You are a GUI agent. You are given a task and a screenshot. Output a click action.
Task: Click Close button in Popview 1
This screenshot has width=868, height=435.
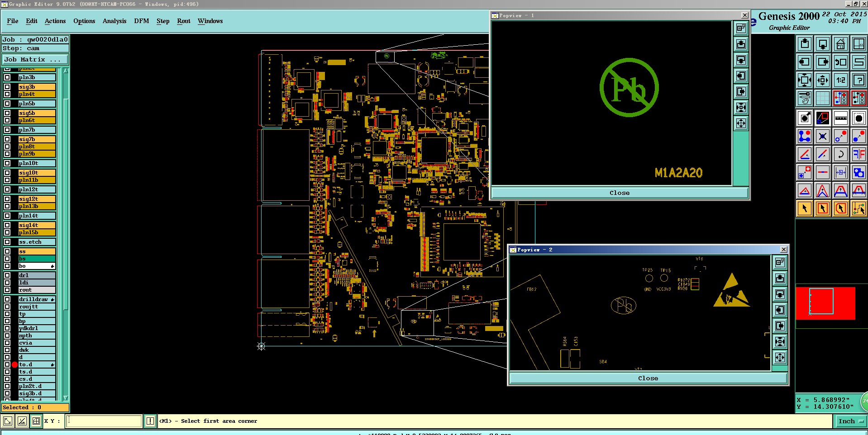(x=620, y=193)
